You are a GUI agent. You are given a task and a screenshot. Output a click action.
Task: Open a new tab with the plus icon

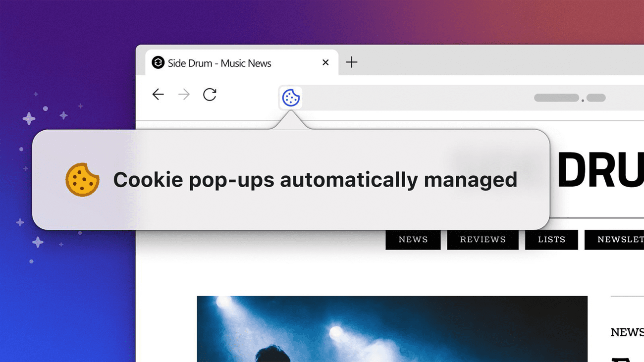[x=352, y=62]
